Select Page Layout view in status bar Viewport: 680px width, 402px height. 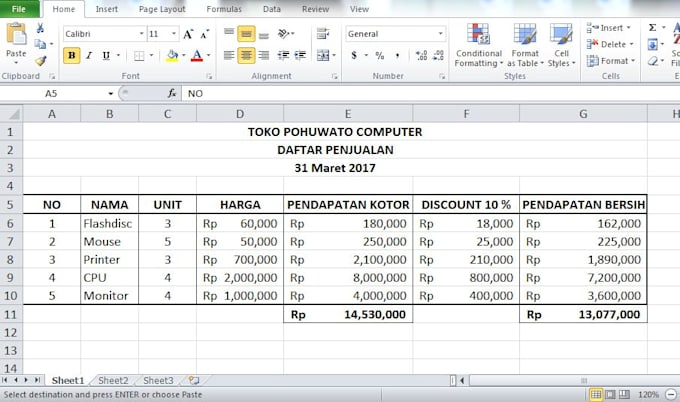pyautogui.click(x=611, y=394)
